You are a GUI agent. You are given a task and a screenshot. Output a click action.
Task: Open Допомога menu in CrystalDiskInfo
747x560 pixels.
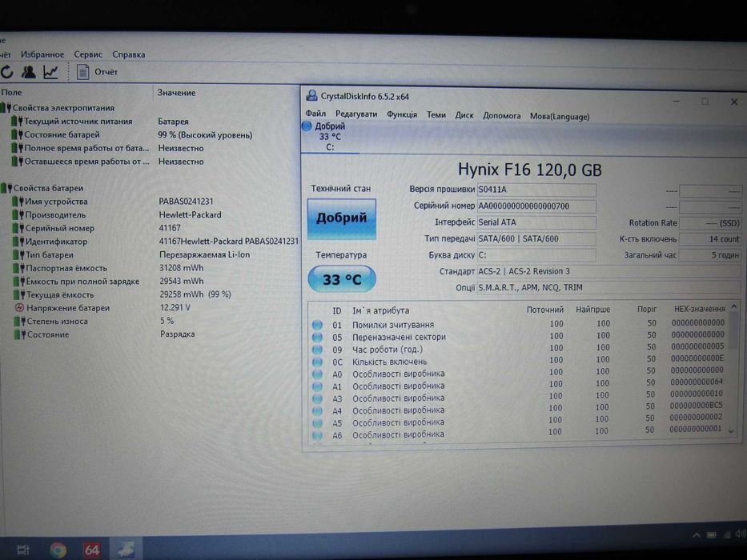tap(502, 116)
